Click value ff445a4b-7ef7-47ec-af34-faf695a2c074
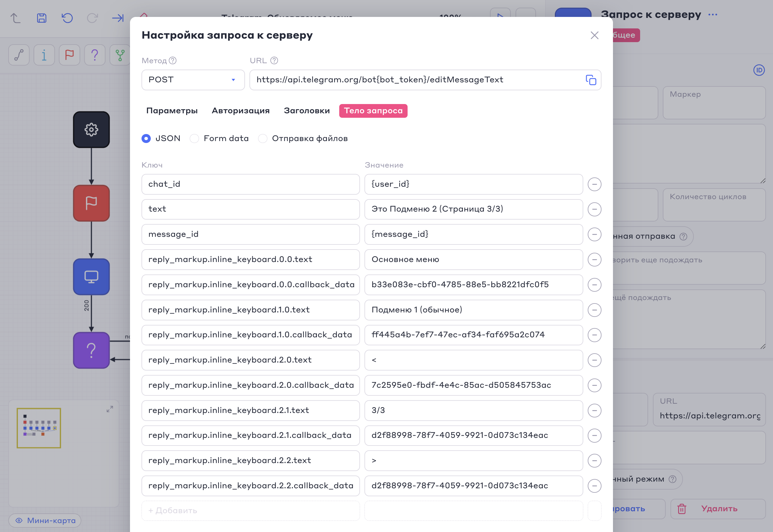Viewport: 773px width, 532px height. (473, 335)
